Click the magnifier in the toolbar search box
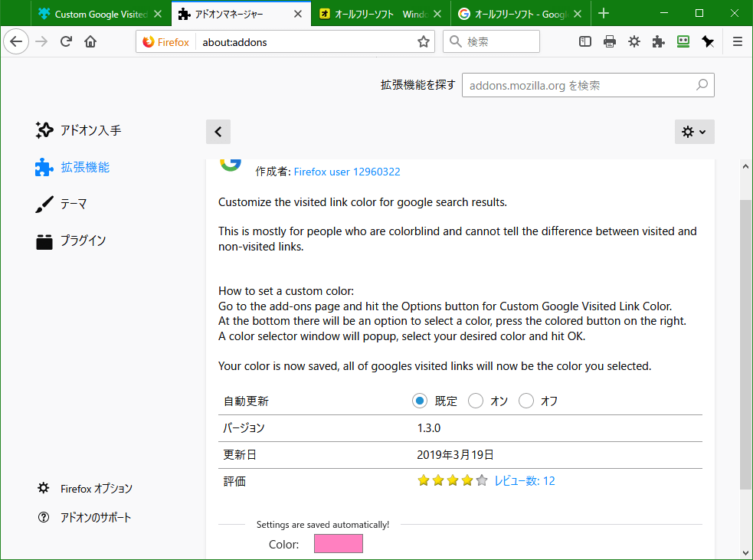Viewport: 753px width, 560px height. pos(455,42)
